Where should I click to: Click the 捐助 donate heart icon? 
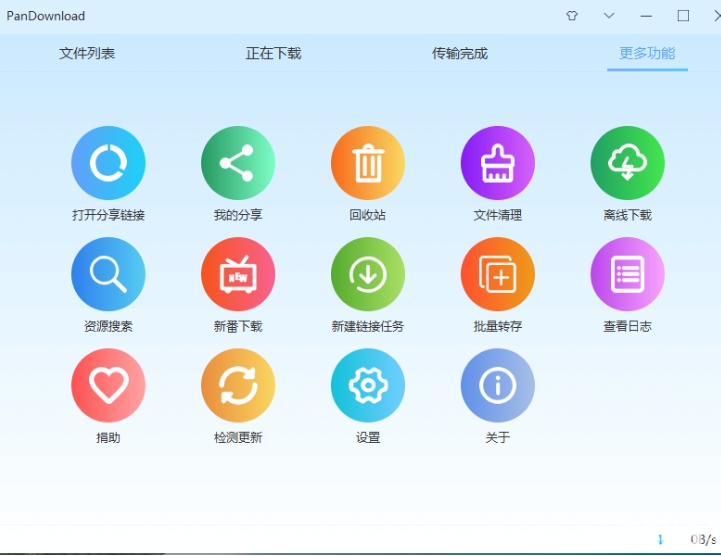tap(108, 385)
